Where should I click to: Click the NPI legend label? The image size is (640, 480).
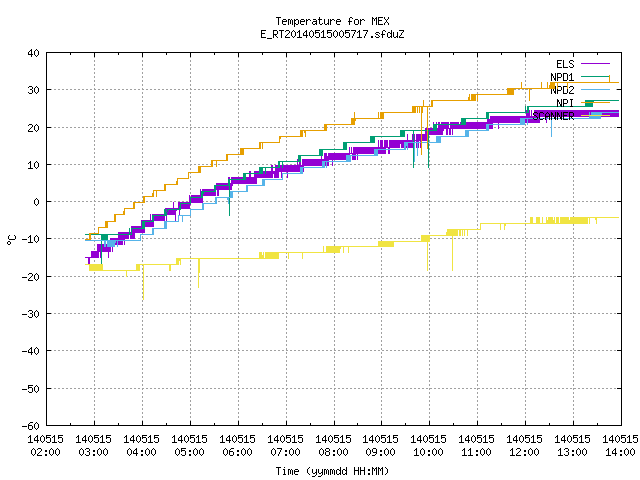tap(565, 103)
